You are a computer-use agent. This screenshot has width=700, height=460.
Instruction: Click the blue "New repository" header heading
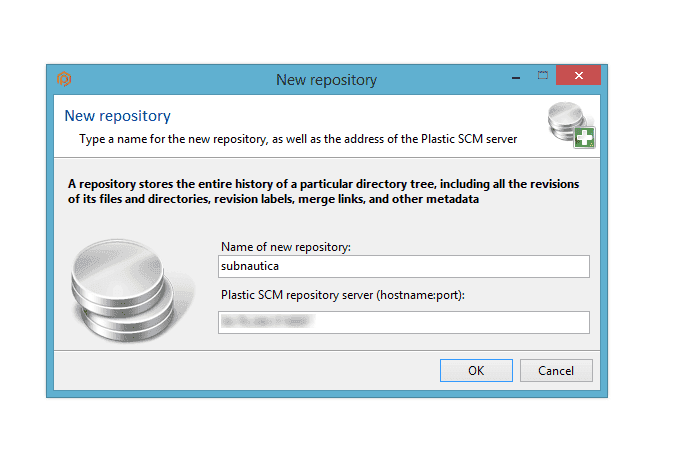(117, 116)
